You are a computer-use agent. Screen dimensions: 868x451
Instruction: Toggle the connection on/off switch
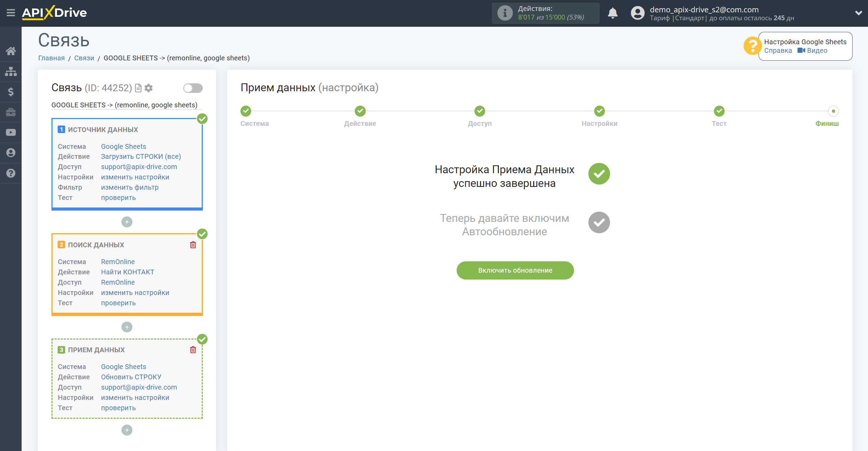point(193,88)
